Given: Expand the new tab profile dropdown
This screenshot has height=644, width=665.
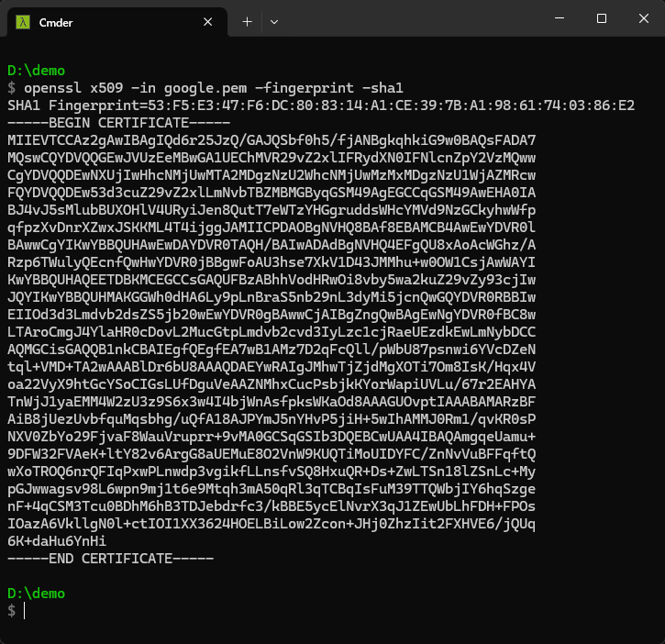Looking at the screenshot, I should pos(274,21).
